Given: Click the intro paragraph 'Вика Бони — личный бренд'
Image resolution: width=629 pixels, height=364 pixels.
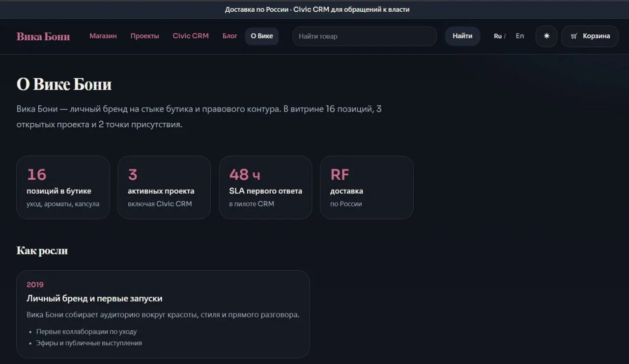Looking at the screenshot, I should coord(199,117).
